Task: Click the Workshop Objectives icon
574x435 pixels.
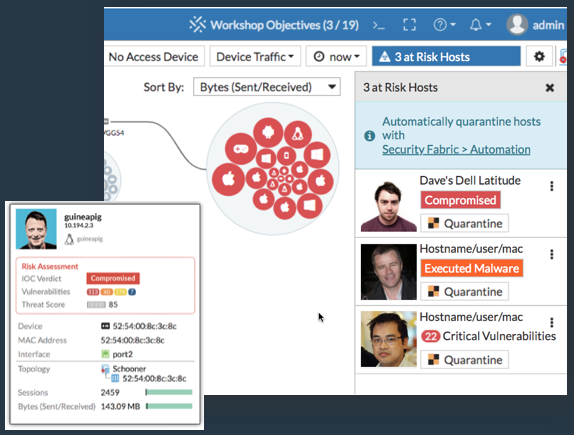Action: tap(198, 25)
